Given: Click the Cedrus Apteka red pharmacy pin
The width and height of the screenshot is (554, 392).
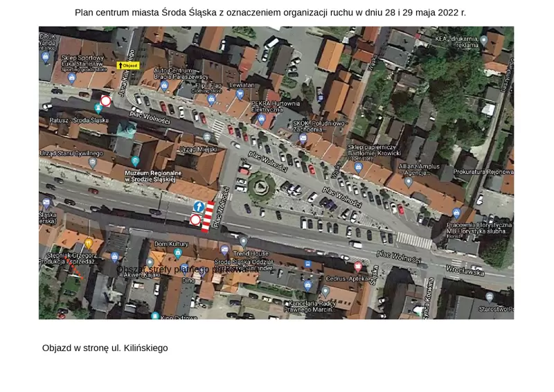Looking at the screenshot, I should pos(358,267).
